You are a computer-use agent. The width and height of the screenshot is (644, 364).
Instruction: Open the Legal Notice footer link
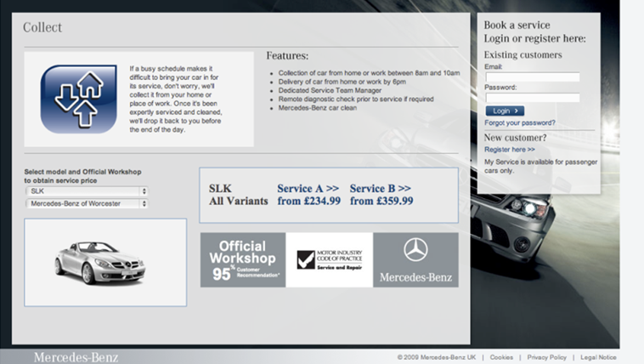(x=599, y=357)
